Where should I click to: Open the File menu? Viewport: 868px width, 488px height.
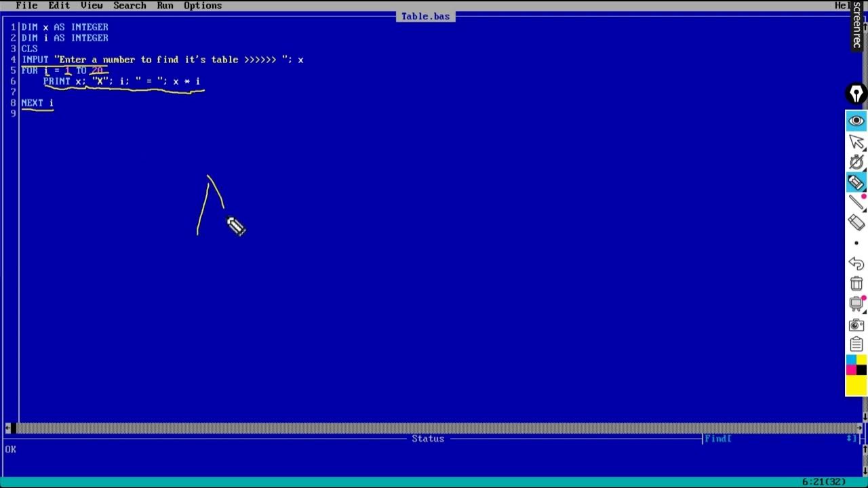(x=26, y=5)
